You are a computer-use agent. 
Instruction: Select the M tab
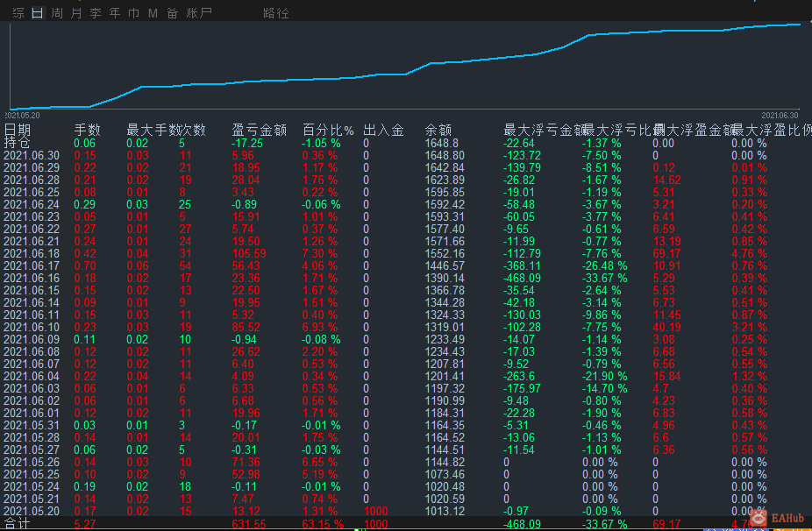coord(153,13)
